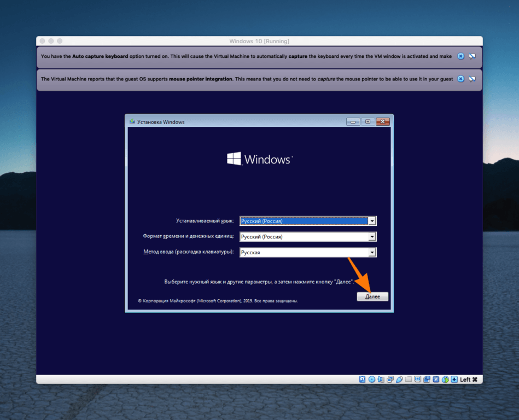The width and height of the screenshot is (519, 420).
Task: Click the audio speaker status icon
Action: tap(381, 380)
